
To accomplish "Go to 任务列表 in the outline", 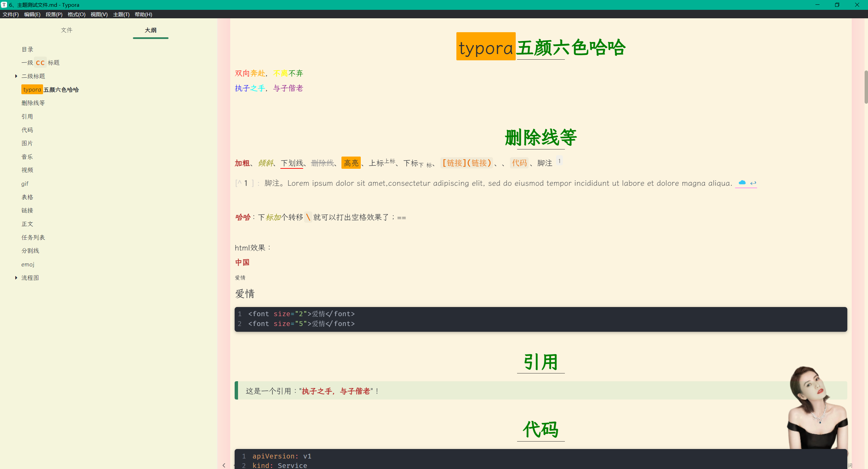I will pyautogui.click(x=33, y=238).
